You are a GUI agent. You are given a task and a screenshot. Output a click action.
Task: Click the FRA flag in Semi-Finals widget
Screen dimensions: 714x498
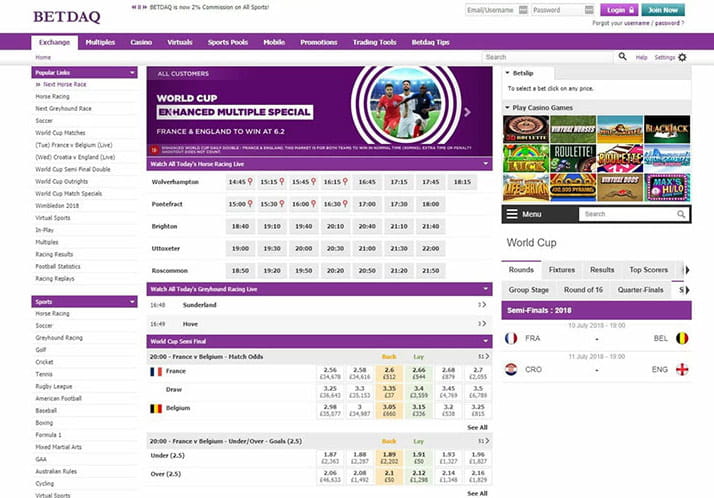pos(511,338)
